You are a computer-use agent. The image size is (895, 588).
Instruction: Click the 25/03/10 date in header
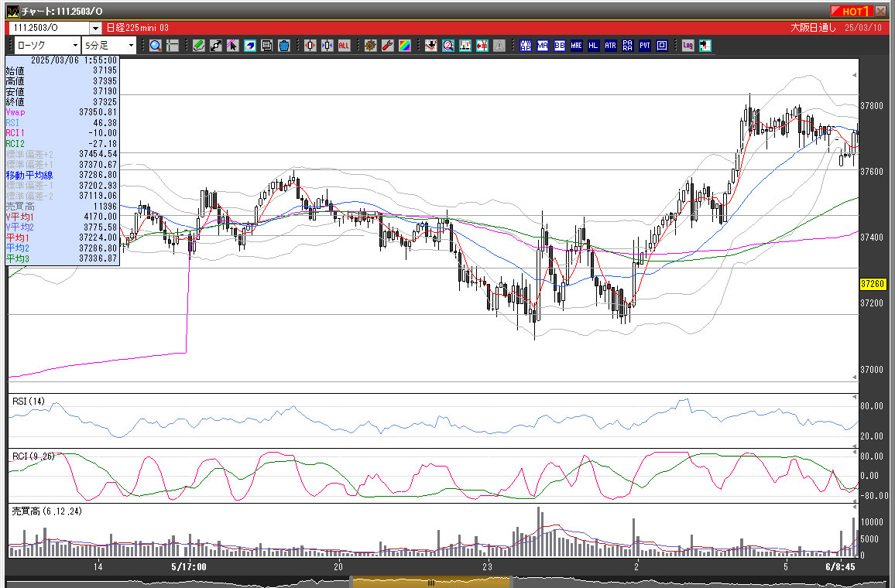pos(863,28)
